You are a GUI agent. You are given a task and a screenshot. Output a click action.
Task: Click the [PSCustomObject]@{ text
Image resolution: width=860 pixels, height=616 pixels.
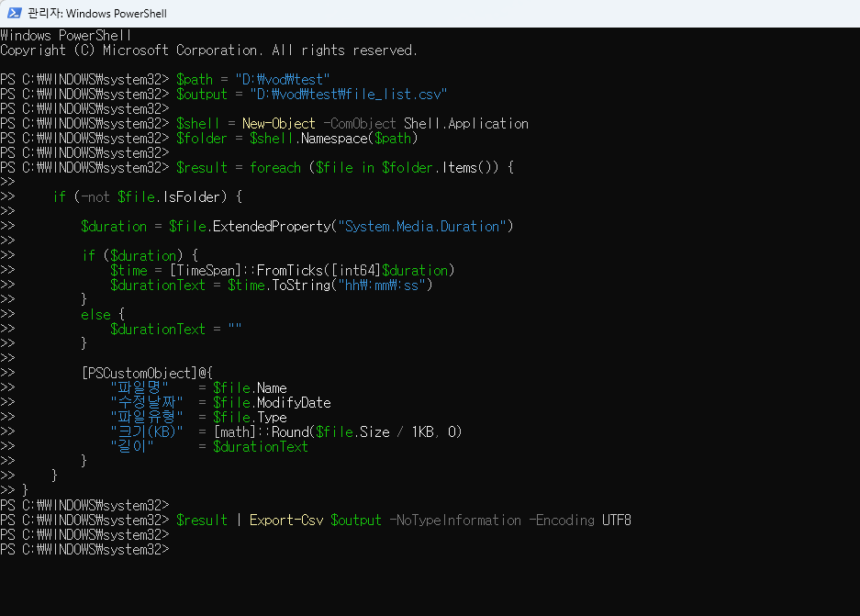147,374
